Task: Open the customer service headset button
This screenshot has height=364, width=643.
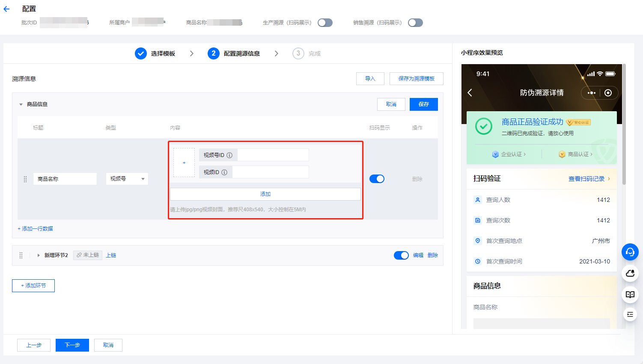Action: [630, 252]
